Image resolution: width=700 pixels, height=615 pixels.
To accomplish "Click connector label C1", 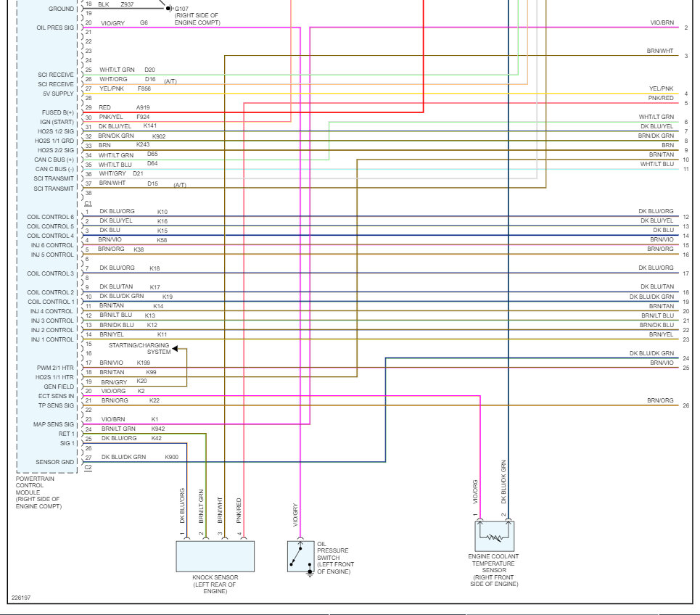I will click(88, 203).
